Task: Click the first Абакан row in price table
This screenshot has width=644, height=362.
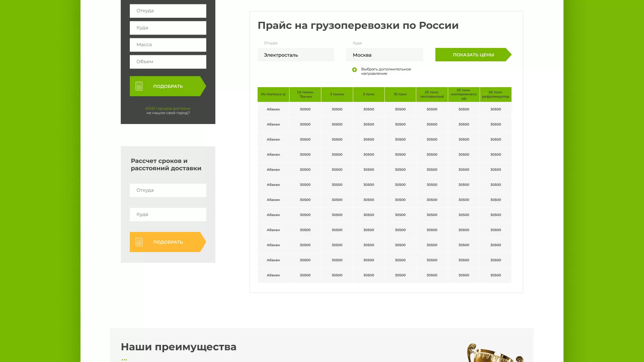Action: (x=273, y=109)
